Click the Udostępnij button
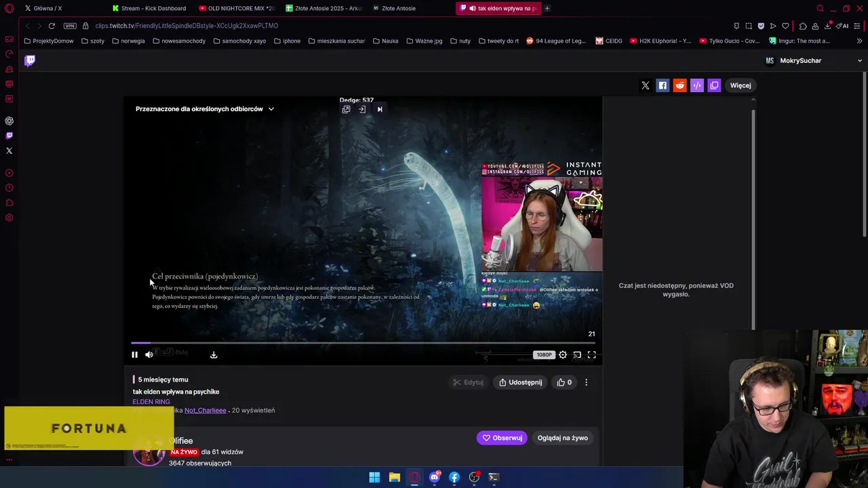This screenshot has width=868, height=488. click(x=521, y=382)
